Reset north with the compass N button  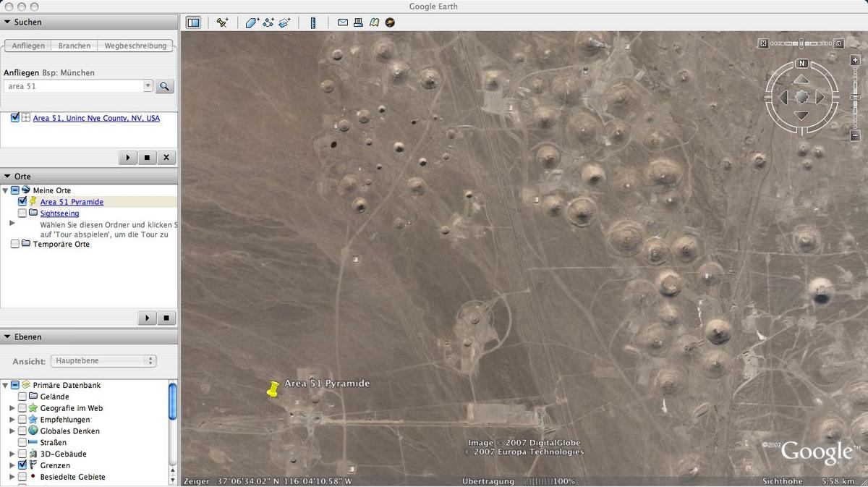tap(801, 63)
